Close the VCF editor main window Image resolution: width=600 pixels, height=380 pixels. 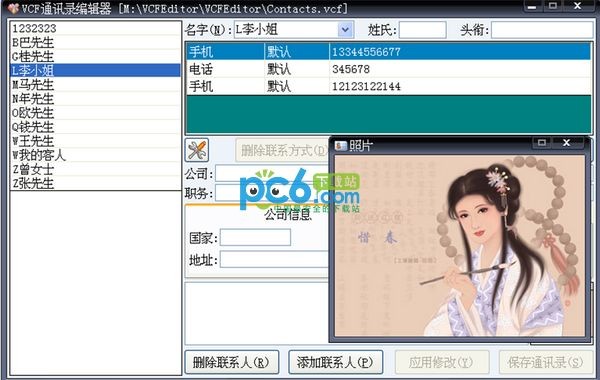578,6
